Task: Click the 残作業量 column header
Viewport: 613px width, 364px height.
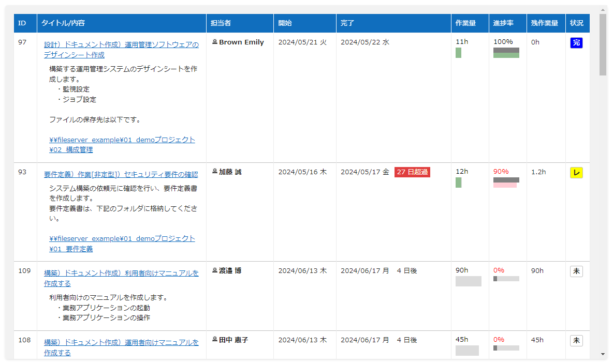Action: click(546, 23)
